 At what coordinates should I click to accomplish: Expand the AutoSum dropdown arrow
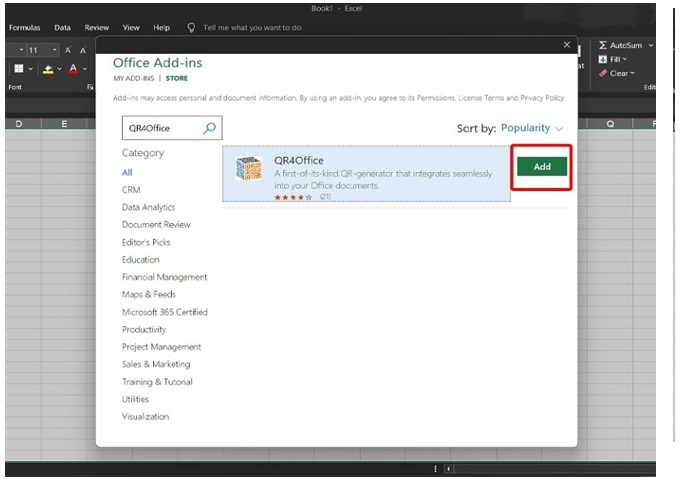[x=650, y=45]
